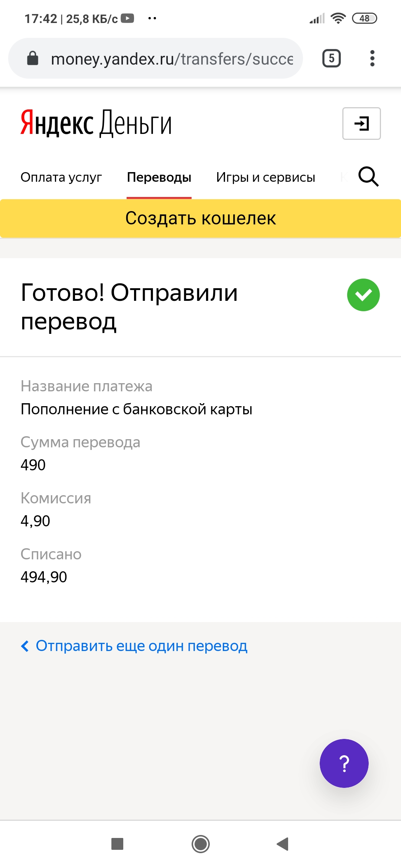Open the browser tab switcher showing 5
Viewport: 401px width, 868px height.
click(331, 58)
